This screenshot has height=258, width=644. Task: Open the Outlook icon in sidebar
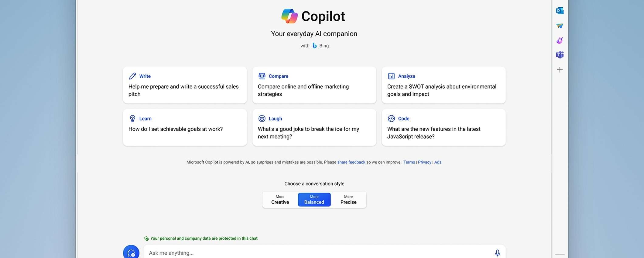(x=560, y=11)
